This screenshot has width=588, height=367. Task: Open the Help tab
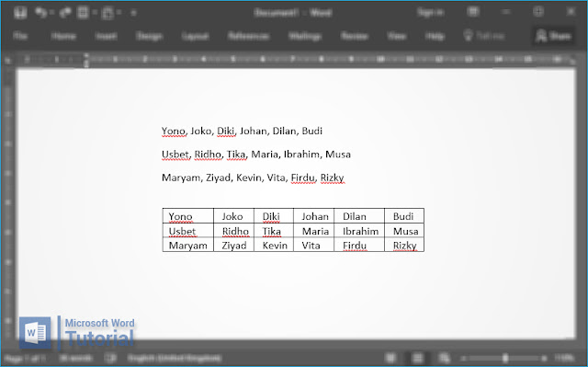[x=435, y=36]
